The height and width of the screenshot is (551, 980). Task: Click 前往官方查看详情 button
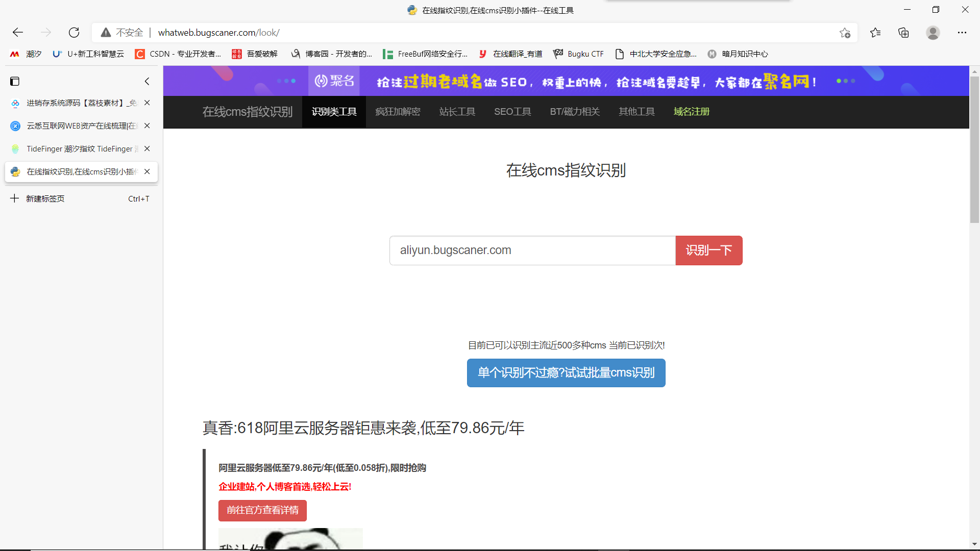pyautogui.click(x=262, y=510)
